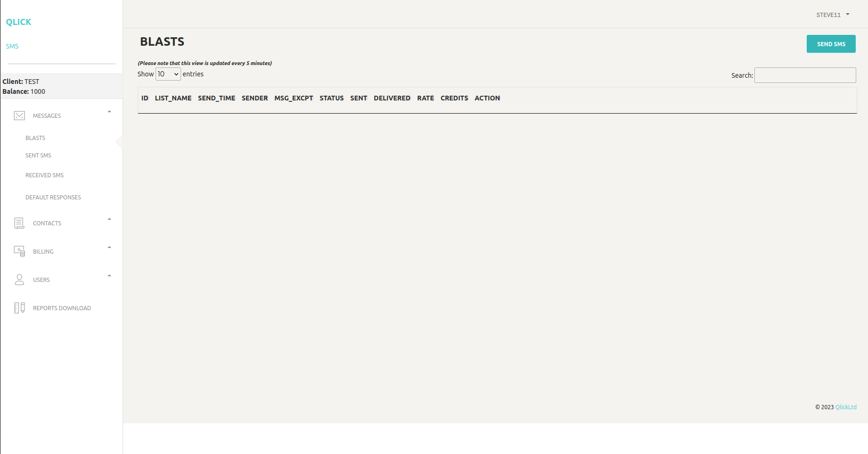The height and width of the screenshot is (454, 868).
Task: Go to Received SMS page
Action: [44, 175]
